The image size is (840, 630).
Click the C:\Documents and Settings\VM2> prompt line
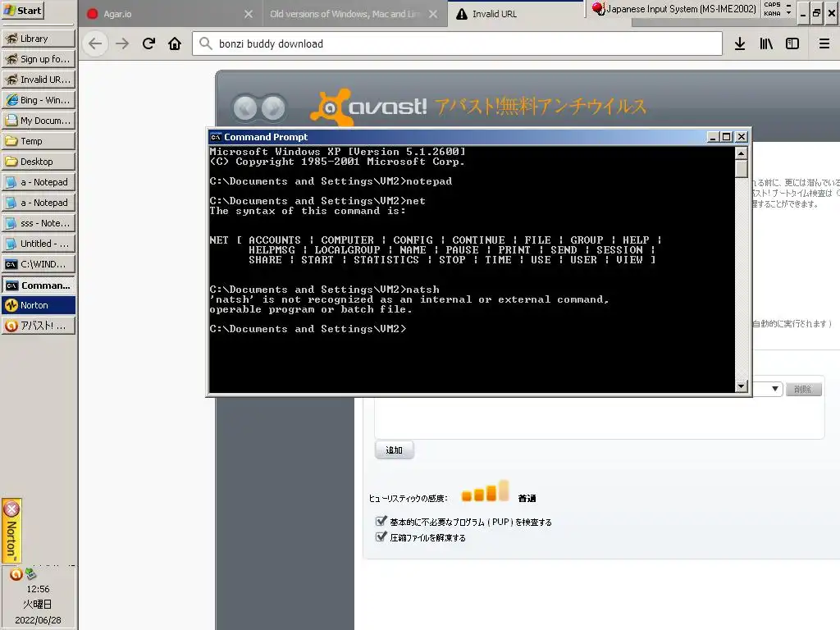click(x=308, y=329)
